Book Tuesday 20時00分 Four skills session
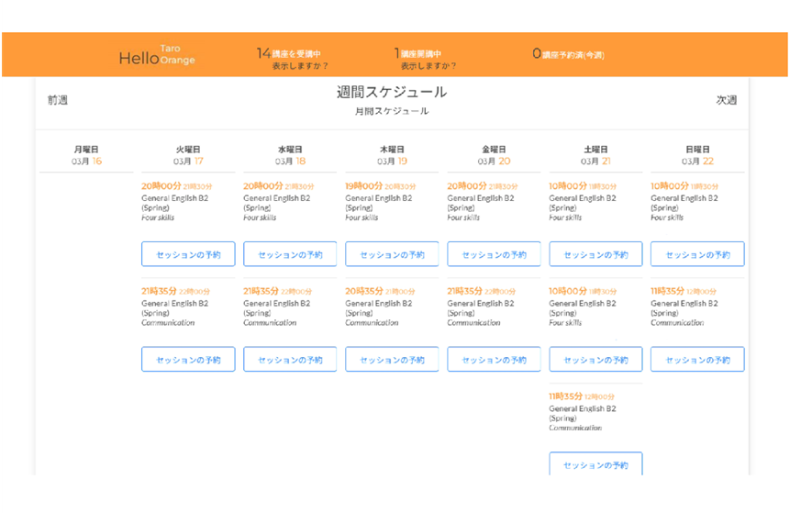The image size is (812, 513). click(188, 254)
